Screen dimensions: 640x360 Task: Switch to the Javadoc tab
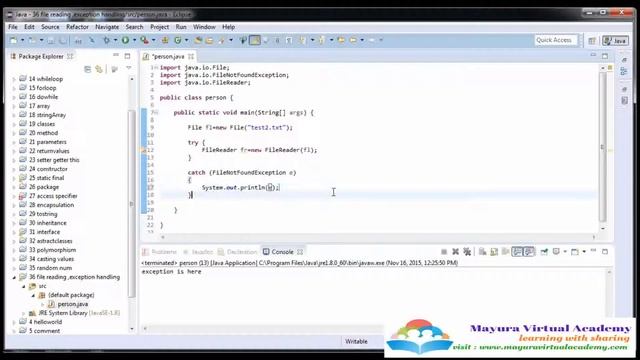pos(198,252)
